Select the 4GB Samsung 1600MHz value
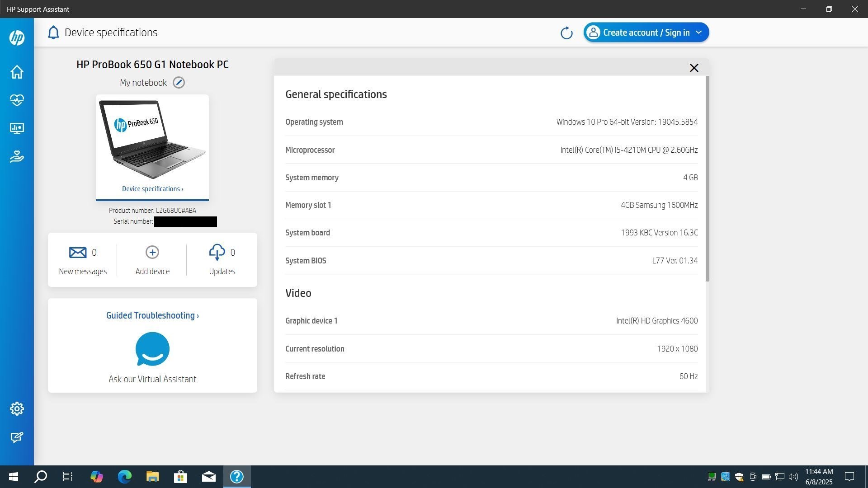Screen dimensions: 868x488 pos(659,205)
